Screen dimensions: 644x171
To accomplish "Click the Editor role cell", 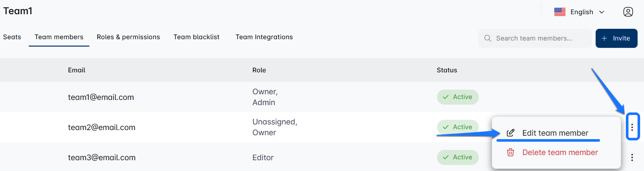I will [x=263, y=158].
